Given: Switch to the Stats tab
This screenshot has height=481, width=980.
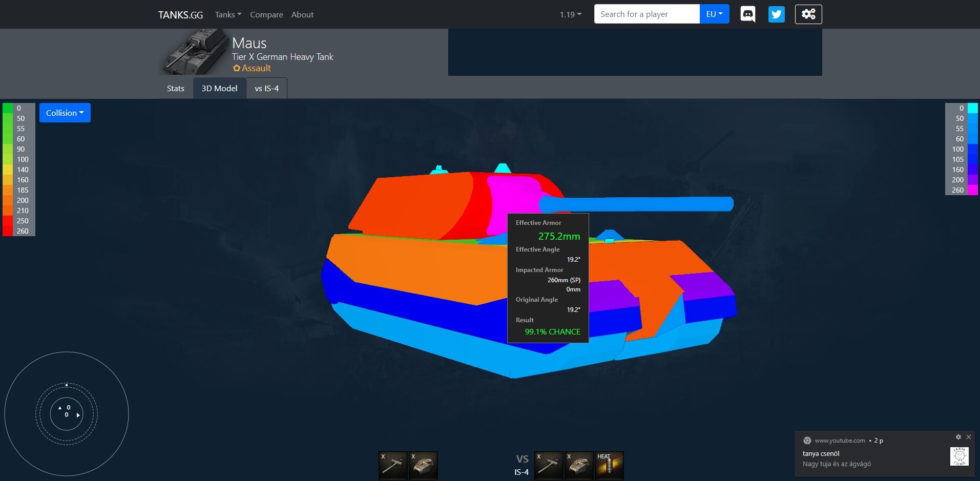Looking at the screenshot, I should [x=175, y=88].
